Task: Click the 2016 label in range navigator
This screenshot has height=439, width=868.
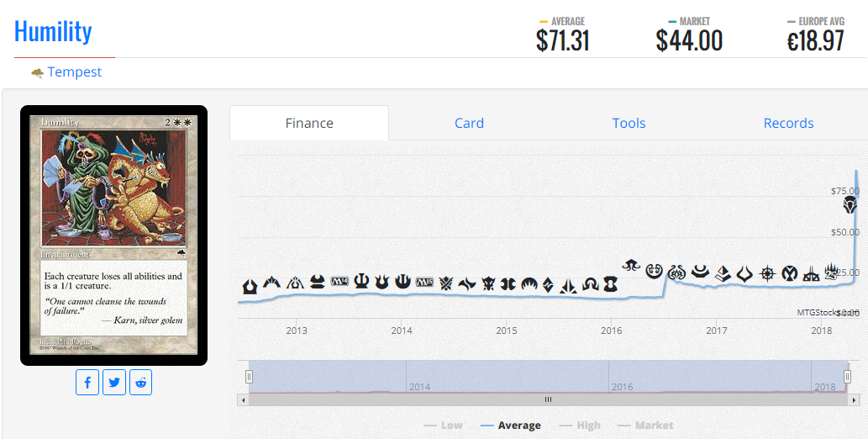Action: click(x=622, y=387)
